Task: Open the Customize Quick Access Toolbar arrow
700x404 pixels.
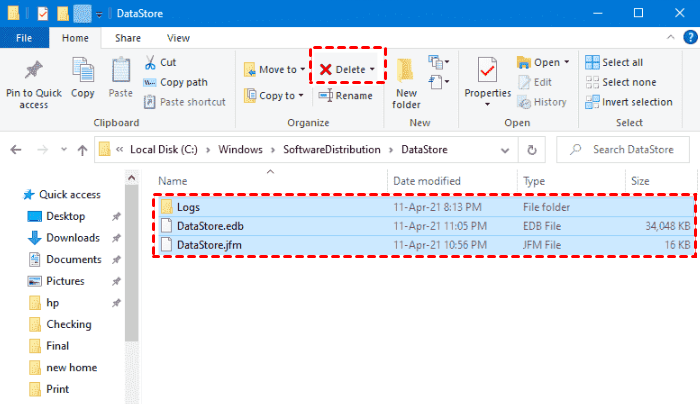Action: click(x=99, y=14)
